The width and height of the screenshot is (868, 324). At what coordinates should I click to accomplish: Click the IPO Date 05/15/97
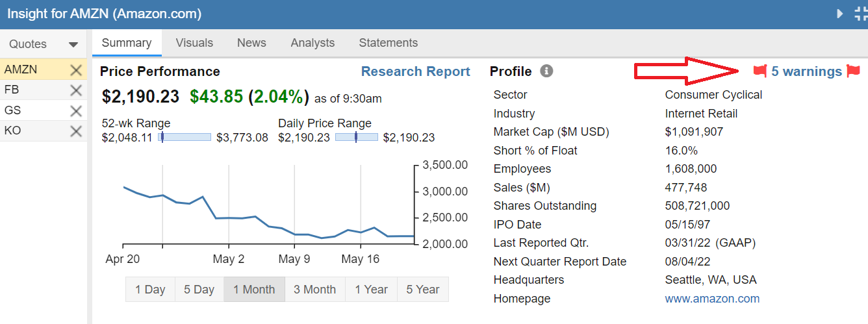click(x=688, y=225)
